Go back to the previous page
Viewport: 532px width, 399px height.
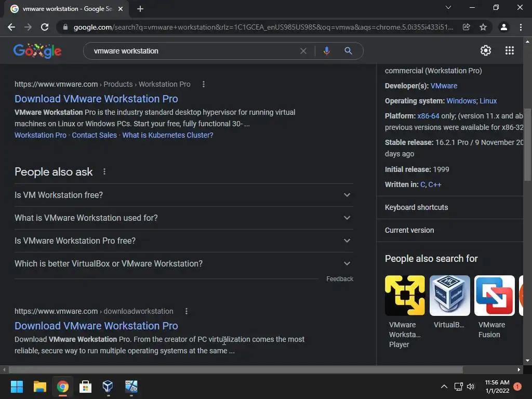(x=11, y=27)
